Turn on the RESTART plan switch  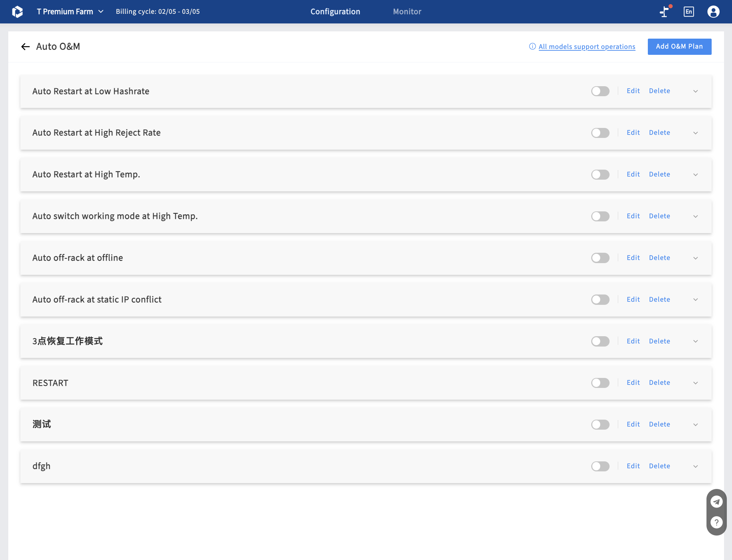click(600, 383)
